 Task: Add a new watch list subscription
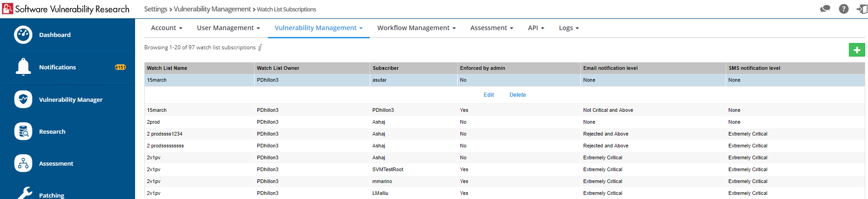click(857, 50)
